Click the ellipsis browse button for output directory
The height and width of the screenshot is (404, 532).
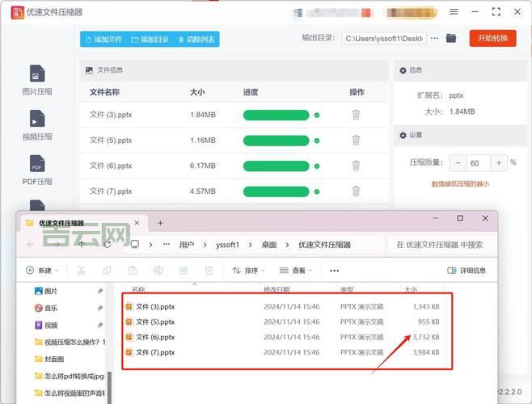434,38
